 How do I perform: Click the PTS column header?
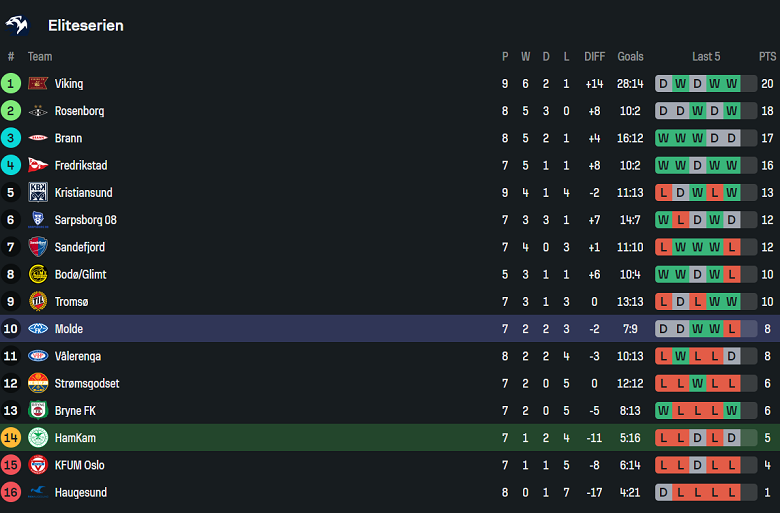(x=767, y=57)
